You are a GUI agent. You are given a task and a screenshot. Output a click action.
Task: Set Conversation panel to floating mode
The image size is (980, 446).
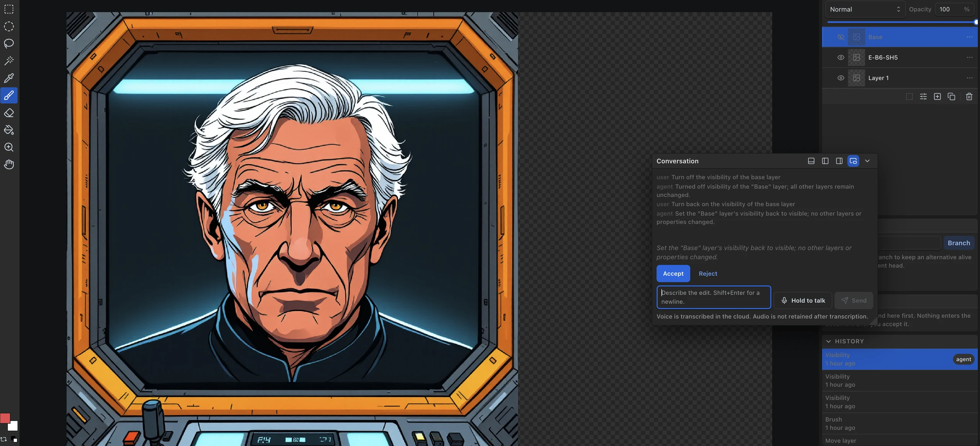coord(853,161)
